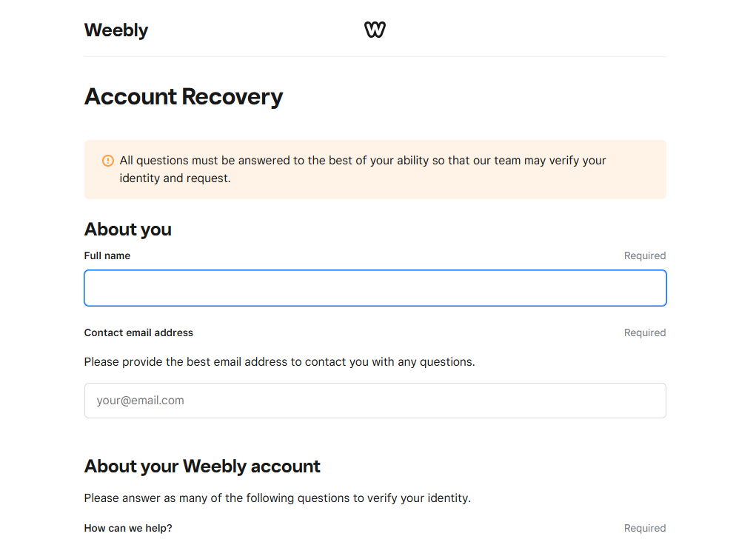Click the Account Recovery page heading
Screen dimensions: 756x542
184,97
